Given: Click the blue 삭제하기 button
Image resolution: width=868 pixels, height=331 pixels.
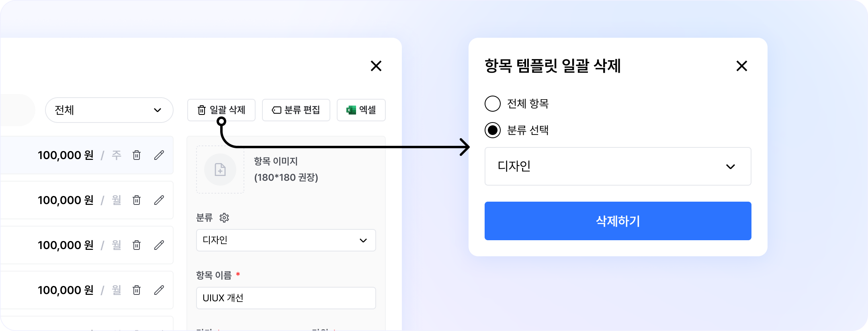Looking at the screenshot, I should pyautogui.click(x=618, y=221).
